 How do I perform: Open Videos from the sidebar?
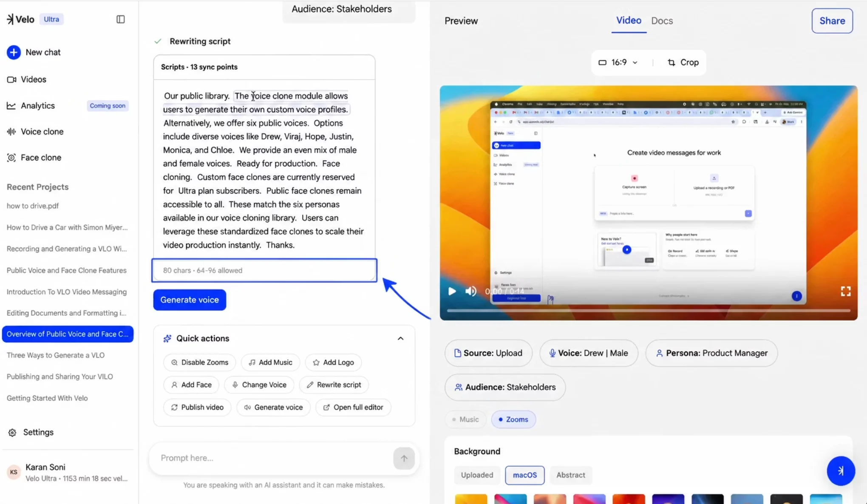(27, 79)
